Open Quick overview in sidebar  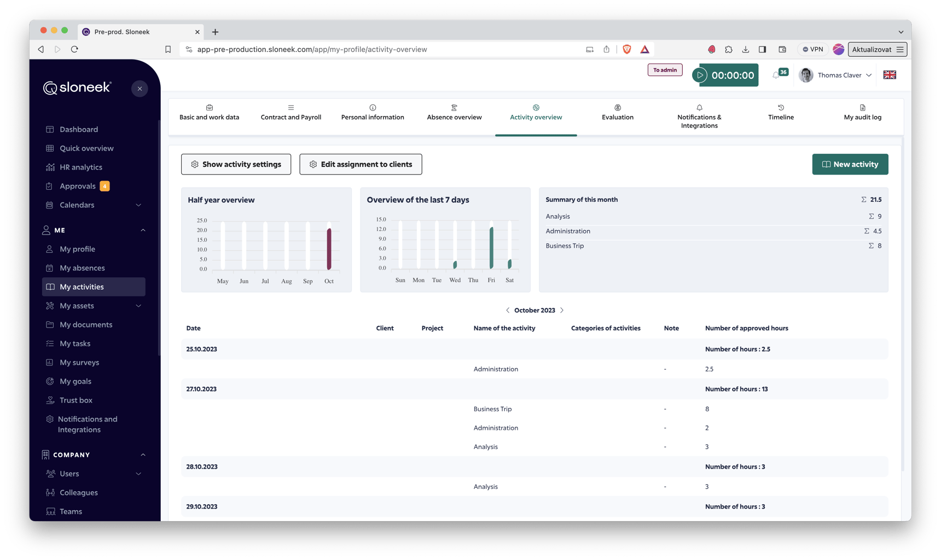86,148
